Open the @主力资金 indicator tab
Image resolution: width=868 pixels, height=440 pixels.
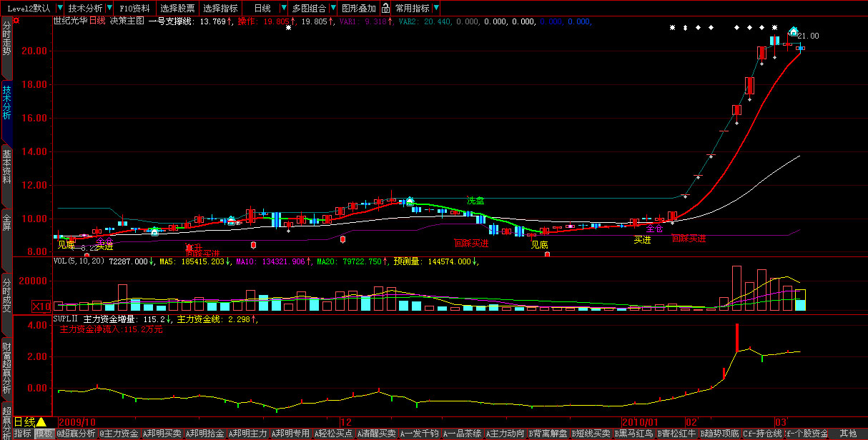119,434
